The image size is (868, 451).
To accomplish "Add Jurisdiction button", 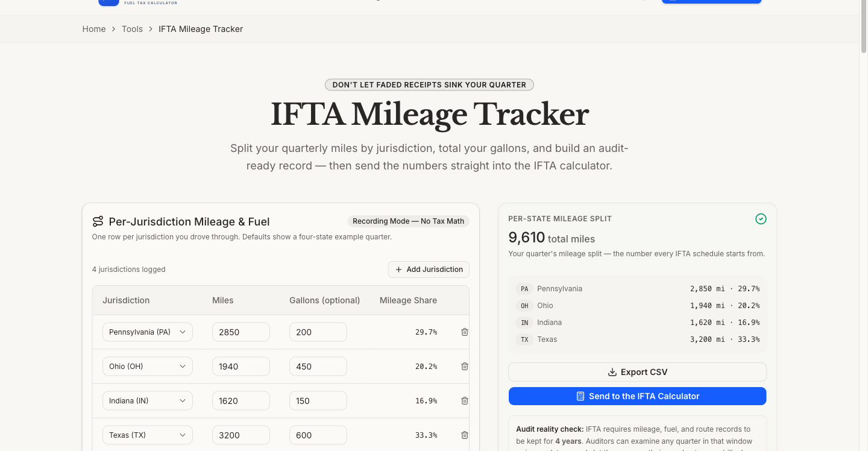I will (x=429, y=270).
